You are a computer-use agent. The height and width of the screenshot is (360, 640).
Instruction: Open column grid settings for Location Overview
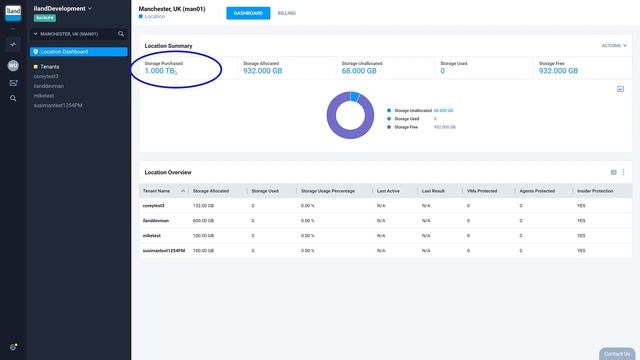[613, 172]
